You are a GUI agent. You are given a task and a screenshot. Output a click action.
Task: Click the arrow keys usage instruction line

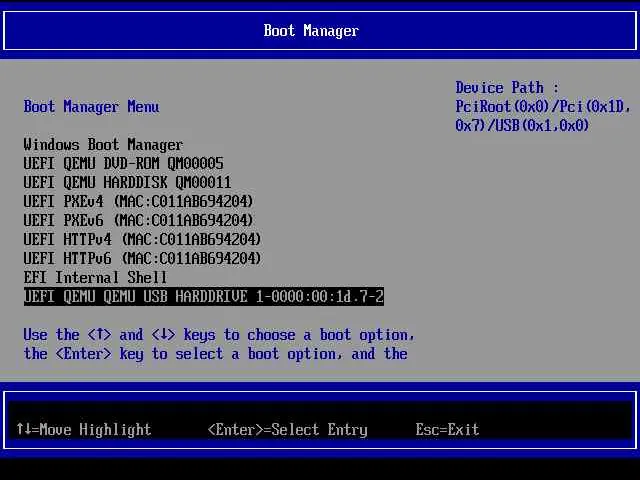pos(219,335)
